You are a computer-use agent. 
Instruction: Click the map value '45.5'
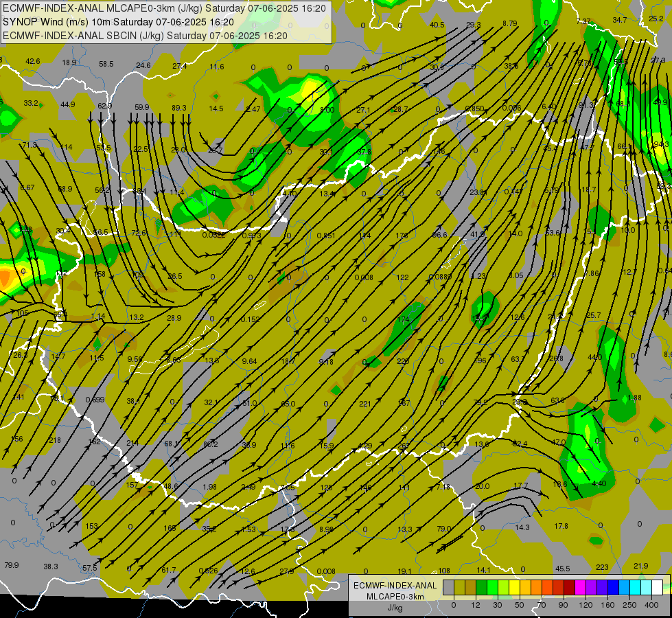[563, 569]
